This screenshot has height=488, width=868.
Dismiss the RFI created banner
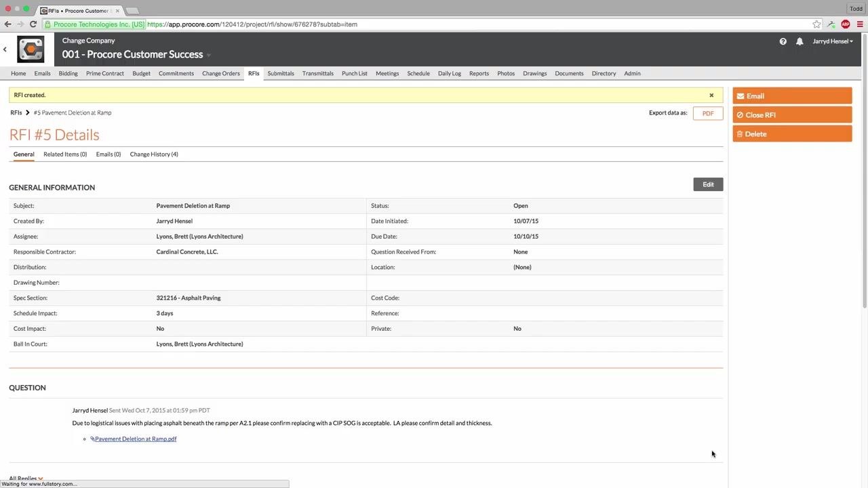click(x=711, y=96)
